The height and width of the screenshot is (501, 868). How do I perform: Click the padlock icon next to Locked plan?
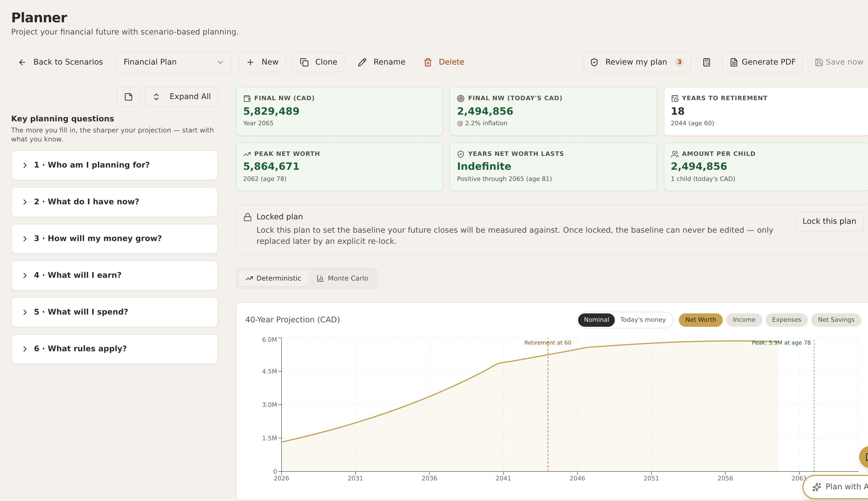248,217
